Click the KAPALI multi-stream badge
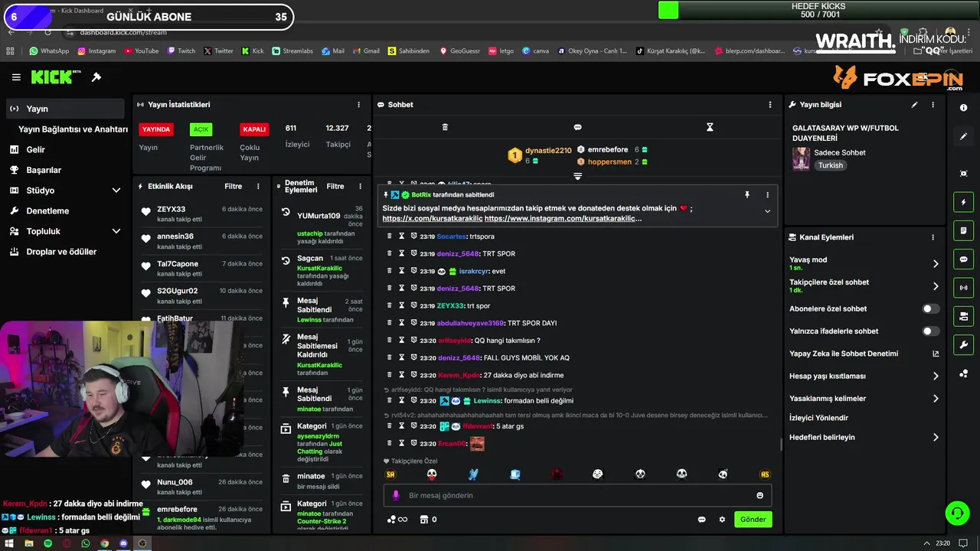The height and width of the screenshot is (551, 980). point(254,129)
